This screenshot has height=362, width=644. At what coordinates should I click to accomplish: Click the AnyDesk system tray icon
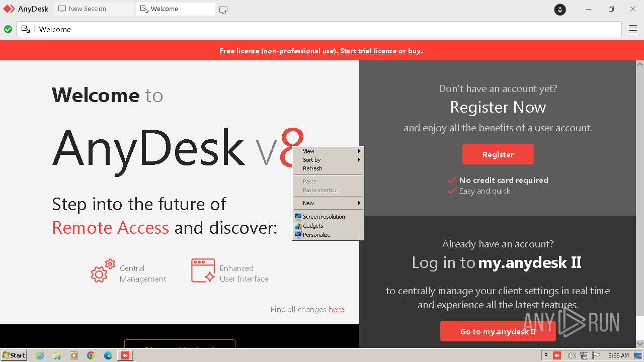[557, 355]
